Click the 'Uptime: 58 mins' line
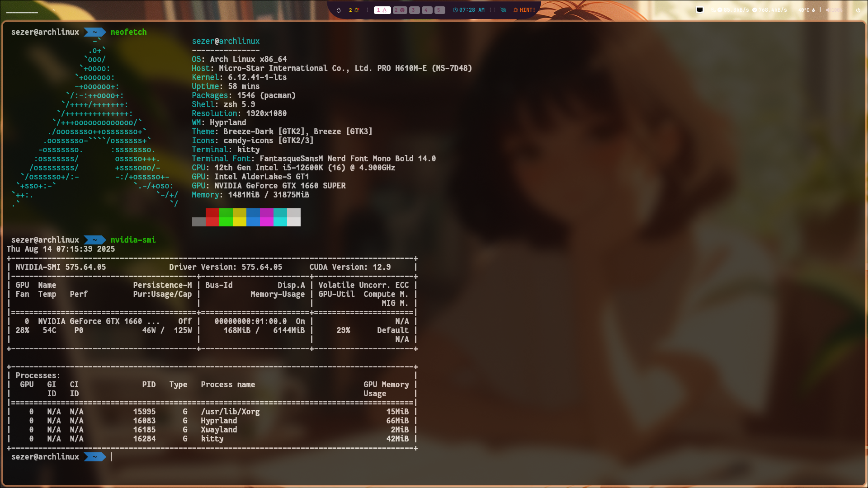868x488 pixels. (x=226, y=86)
